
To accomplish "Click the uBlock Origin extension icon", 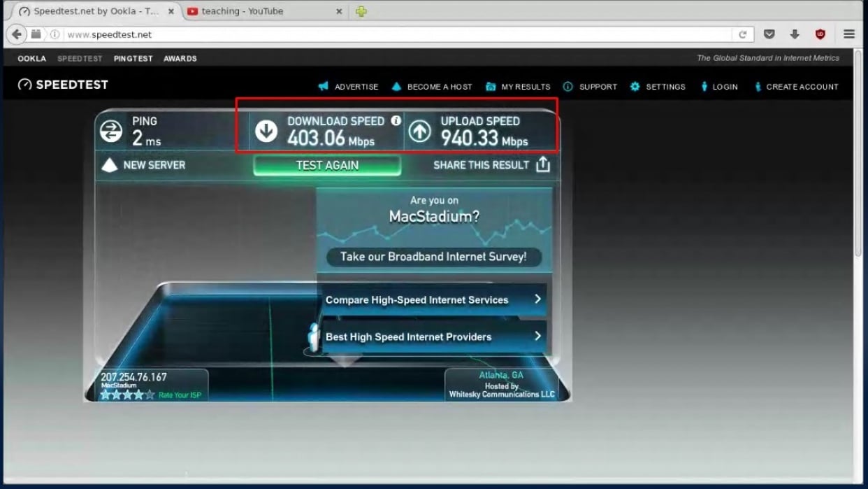I will coord(820,34).
